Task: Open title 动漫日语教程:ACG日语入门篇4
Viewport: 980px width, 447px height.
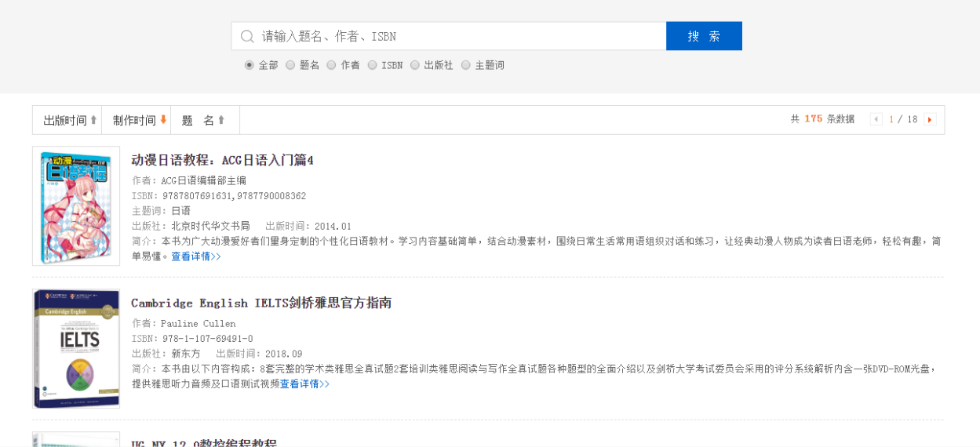Action: [x=222, y=160]
